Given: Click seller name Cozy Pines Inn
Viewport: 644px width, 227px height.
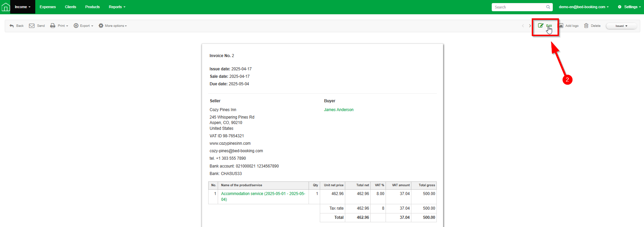Looking at the screenshot, I should click(x=223, y=110).
